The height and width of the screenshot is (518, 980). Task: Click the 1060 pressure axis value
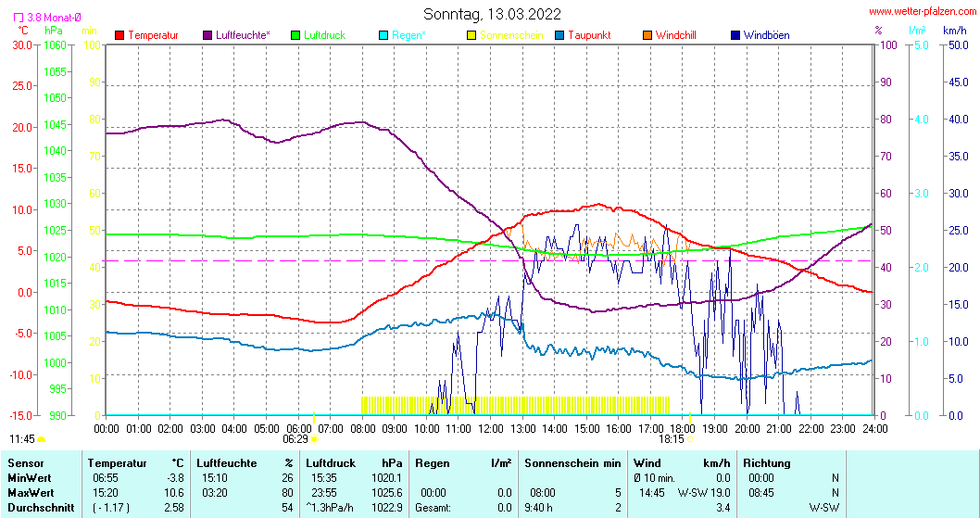tap(55, 45)
